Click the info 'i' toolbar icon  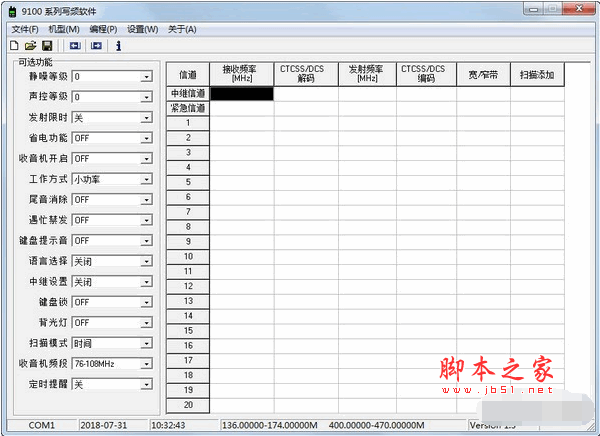[x=119, y=46]
